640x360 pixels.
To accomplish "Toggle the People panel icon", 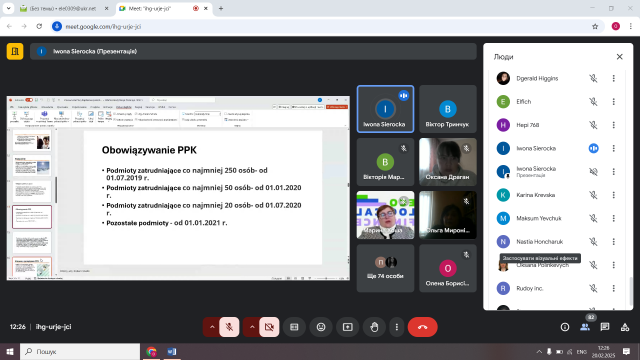I will pos(585,327).
